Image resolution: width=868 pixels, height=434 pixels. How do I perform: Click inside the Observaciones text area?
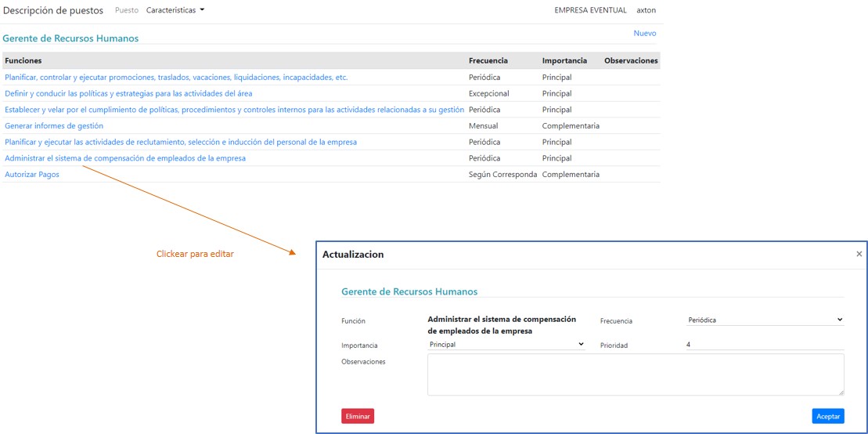pyautogui.click(x=635, y=374)
